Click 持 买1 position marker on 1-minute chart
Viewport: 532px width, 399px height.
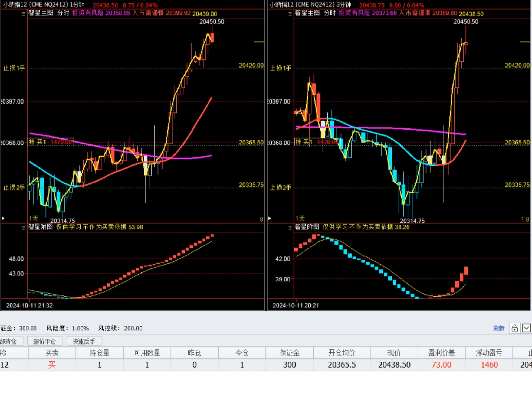pyautogui.click(x=51, y=142)
